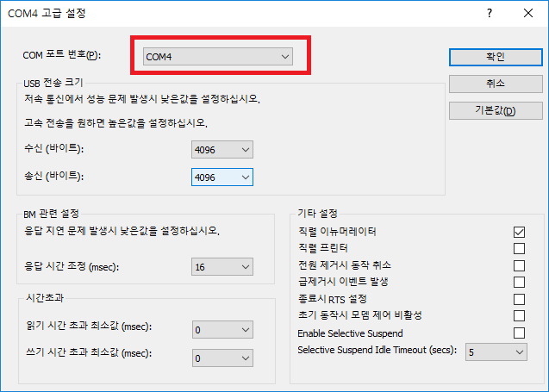The height and width of the screenshot is (392, 549).
Task: Open 읽기 시간 초과 최소값 dropdown
Action: coord(222,329)
